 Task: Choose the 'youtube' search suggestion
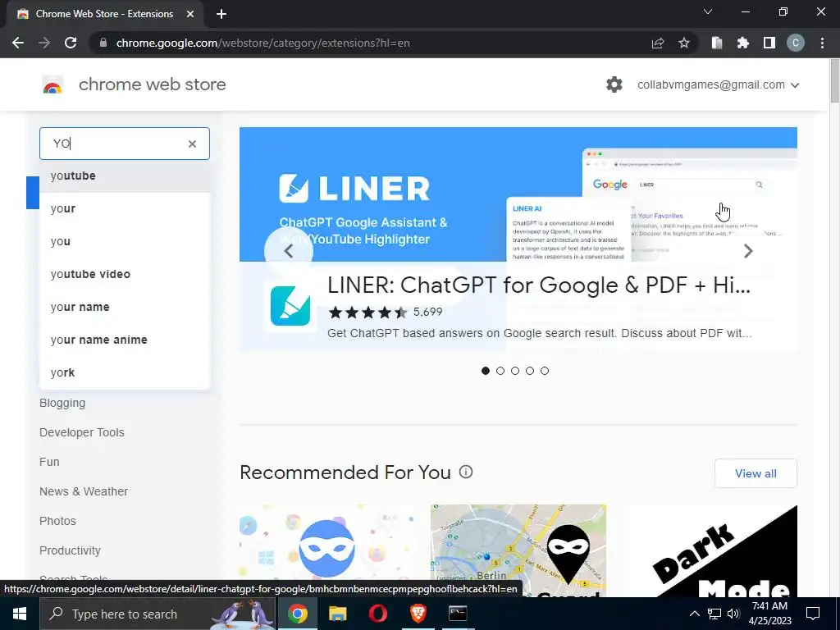[125, 176]
